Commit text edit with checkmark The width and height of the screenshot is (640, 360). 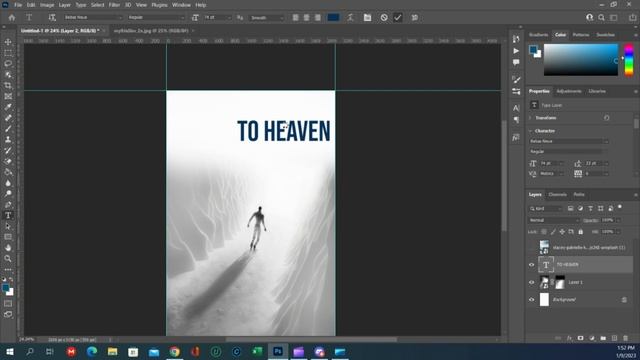click(x=398, y=18)
